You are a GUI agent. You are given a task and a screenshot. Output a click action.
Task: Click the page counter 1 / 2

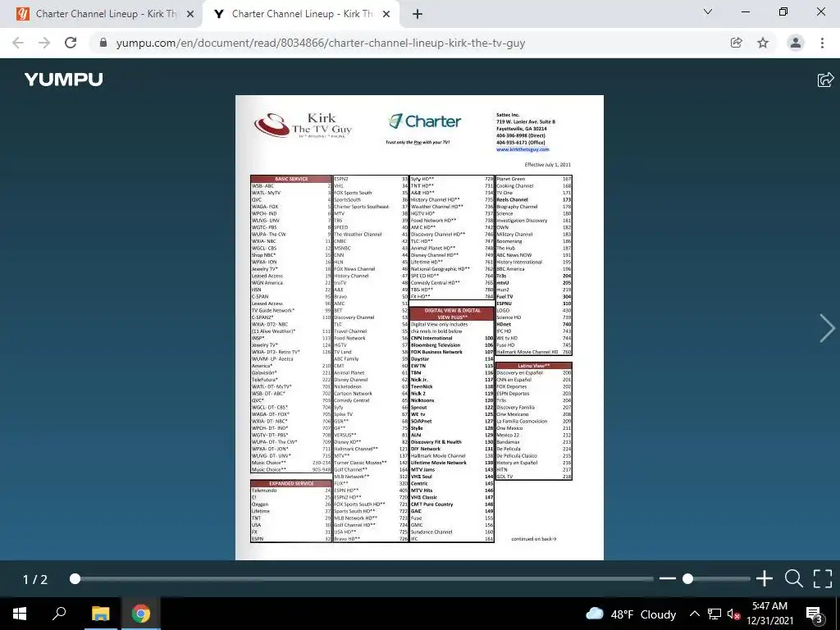(35, 579)
